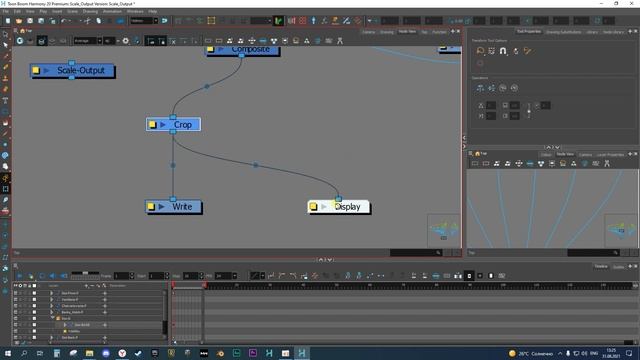The width and height of the screenshot is (640, 360).
Task: Toggle the magnet Snap option in Tool Properties
Action: click(x=503, y=51)
